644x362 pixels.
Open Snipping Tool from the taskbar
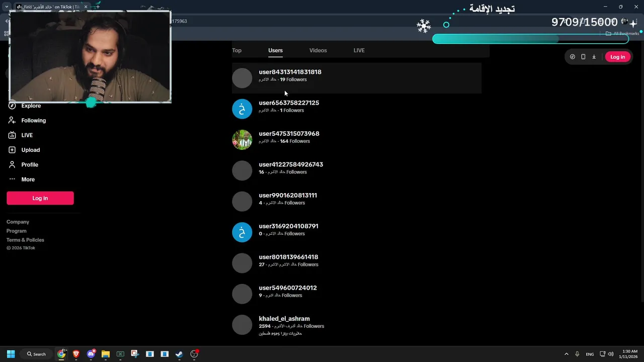[135, 354]
